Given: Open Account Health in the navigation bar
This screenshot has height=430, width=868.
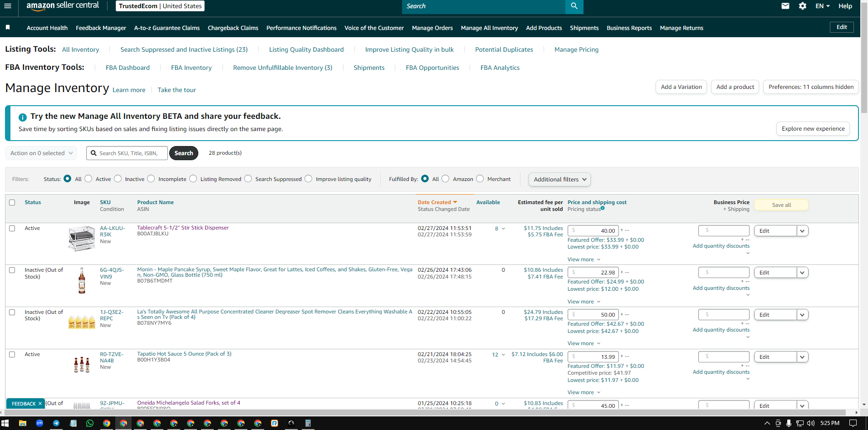Looking at the screenshot, I should [x=47, y=28].
